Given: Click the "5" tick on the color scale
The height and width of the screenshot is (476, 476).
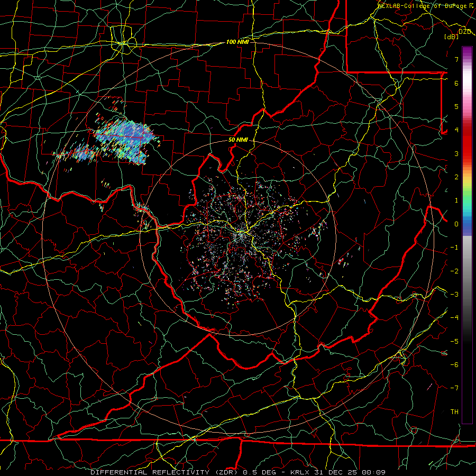Looking at the screenshot, I should click(x=456, y=106).
